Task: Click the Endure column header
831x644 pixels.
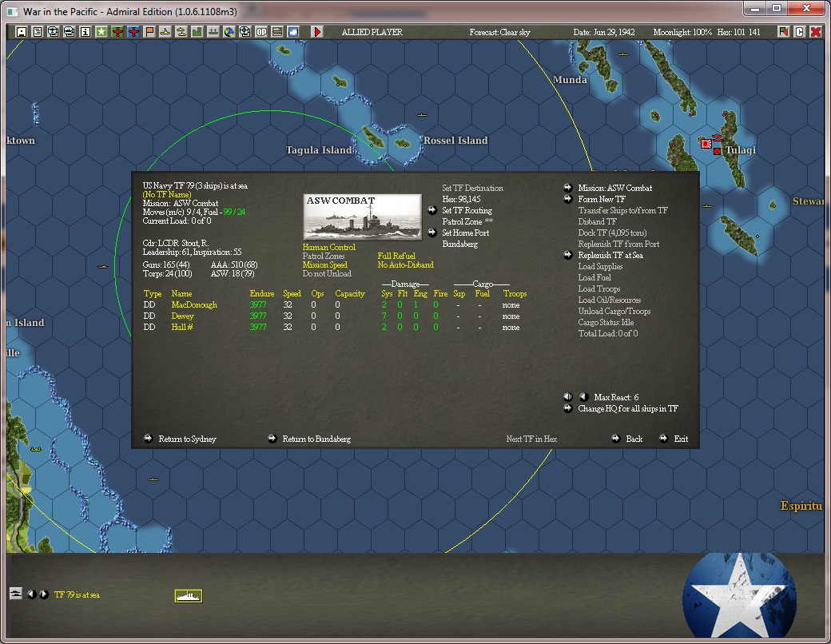Action: coord(262,294)
